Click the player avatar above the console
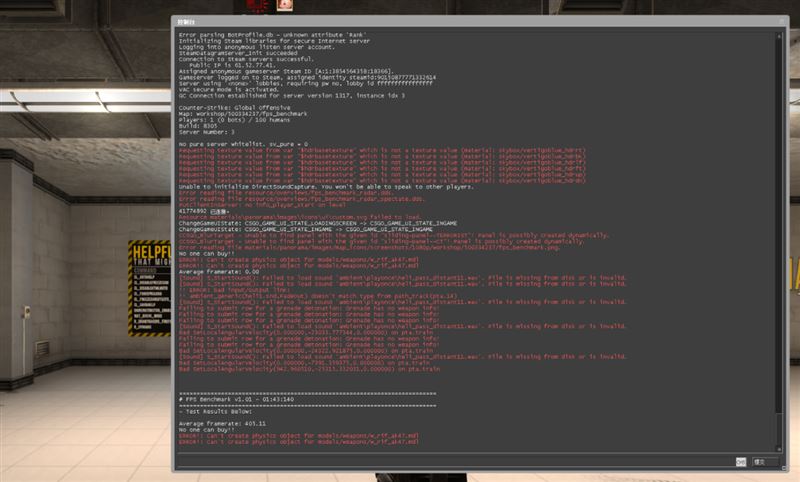The image size is (800, 482). click(x=285, y=5)
